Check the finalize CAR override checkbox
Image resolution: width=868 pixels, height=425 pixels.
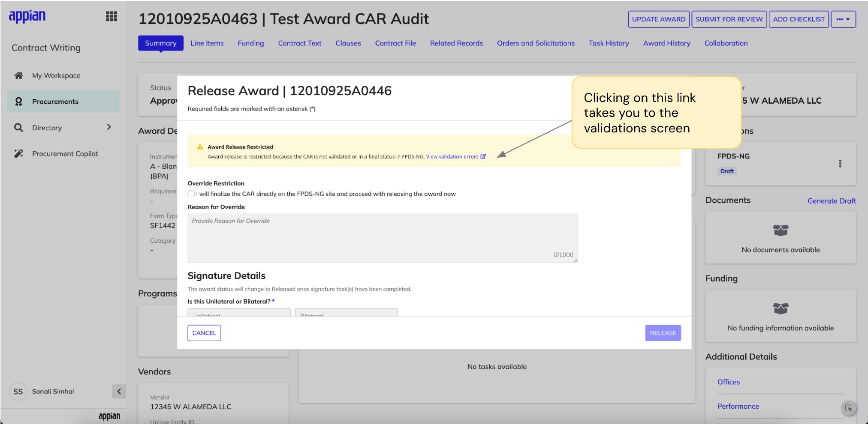pyautogui.click(x=191, y=194)
